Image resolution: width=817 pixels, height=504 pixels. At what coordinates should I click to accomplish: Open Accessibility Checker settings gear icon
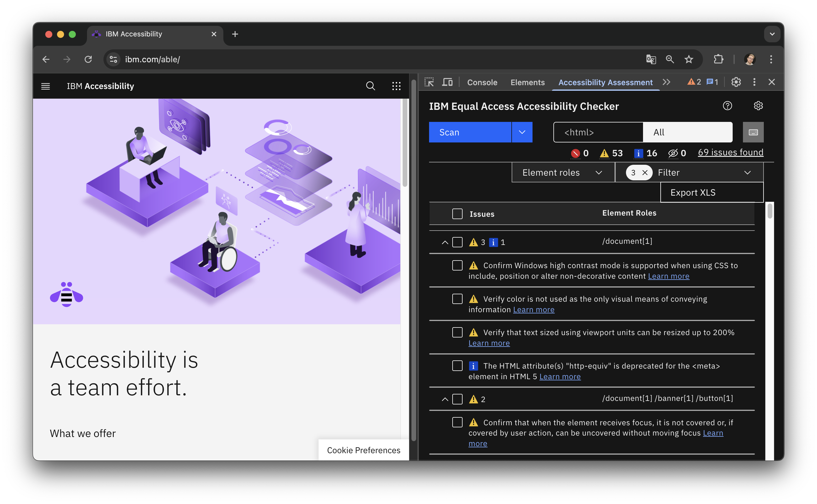click(x=758, y=106)
